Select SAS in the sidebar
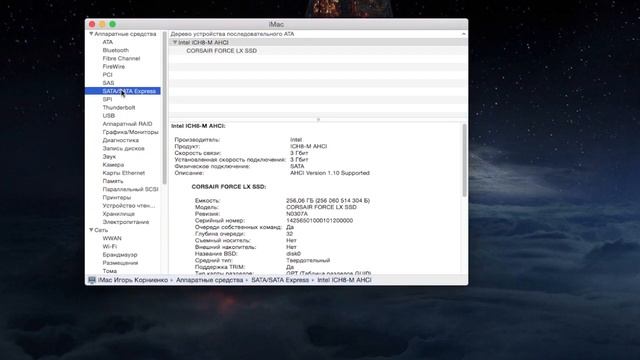The height and width of the screenshot is (360, 640). [108, 83]
